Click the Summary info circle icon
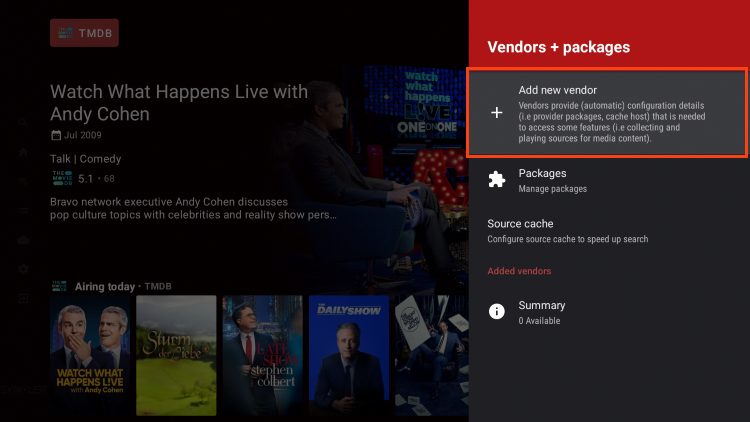 (497, 312)
